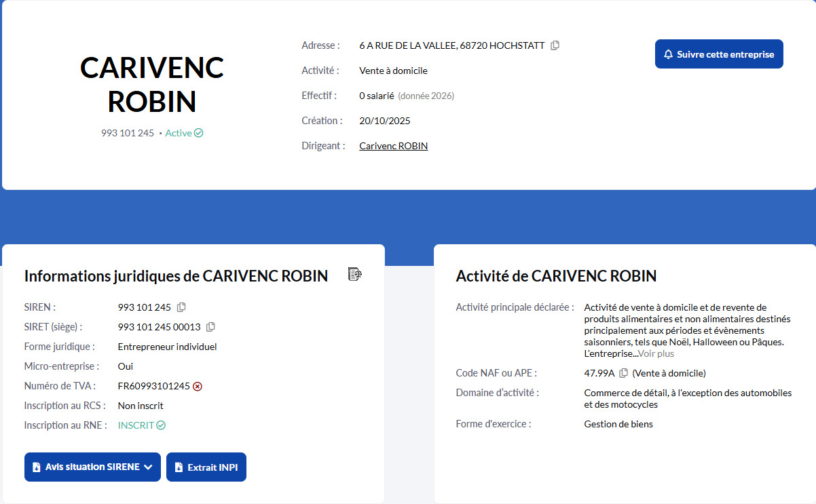Viewport: 816px width, 504px height.
Task: Click the document icon next to Informations juridiques heading
Action: tap(354, 274)
